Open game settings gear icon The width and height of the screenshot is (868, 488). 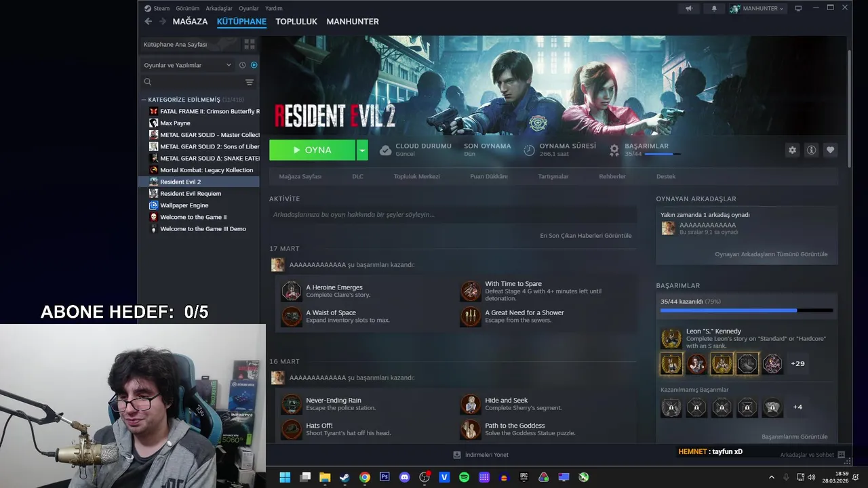[792, 150]
